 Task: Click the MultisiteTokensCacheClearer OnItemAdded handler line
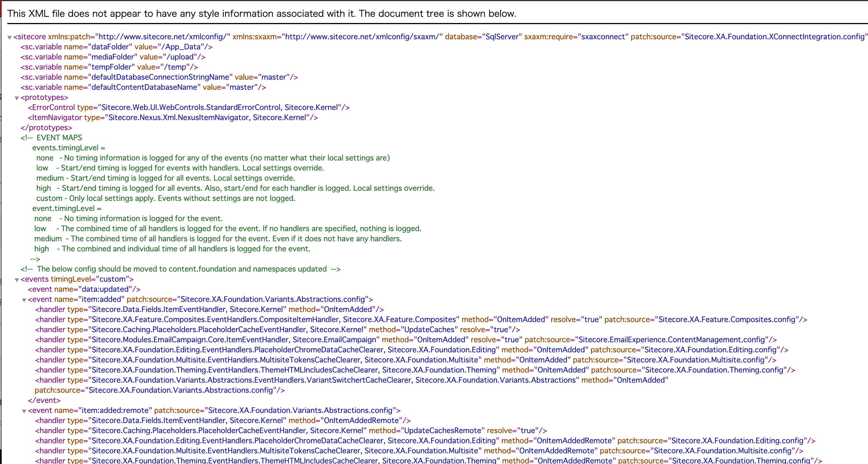[406, 360]
